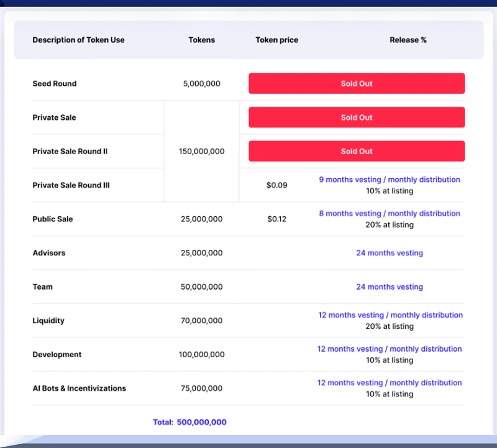Select the Description of Token Use header

[x=78, y=40]
